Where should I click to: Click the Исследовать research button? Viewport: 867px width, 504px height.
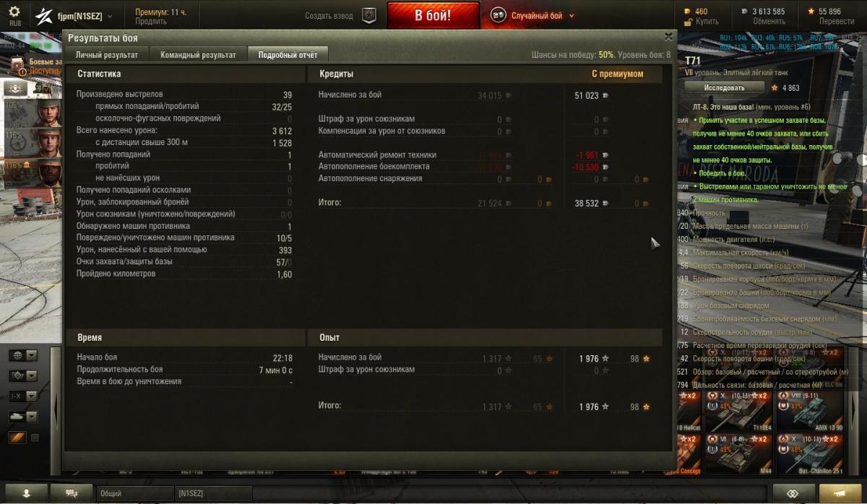(x=724, y=88)
